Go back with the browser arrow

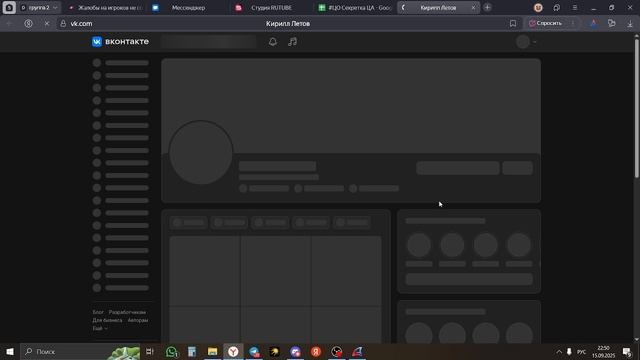pyautogui.click(x=9, y=24)
